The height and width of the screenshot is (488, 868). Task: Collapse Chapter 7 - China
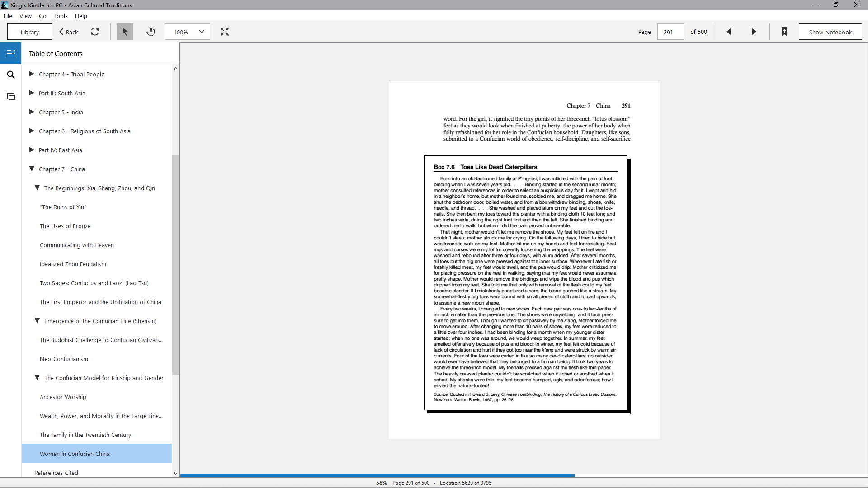pyautogui.click(x=32, y=169)
